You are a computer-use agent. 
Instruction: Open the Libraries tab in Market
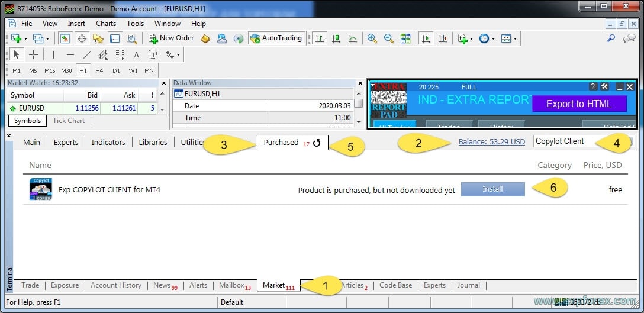(x=153, y=142)
